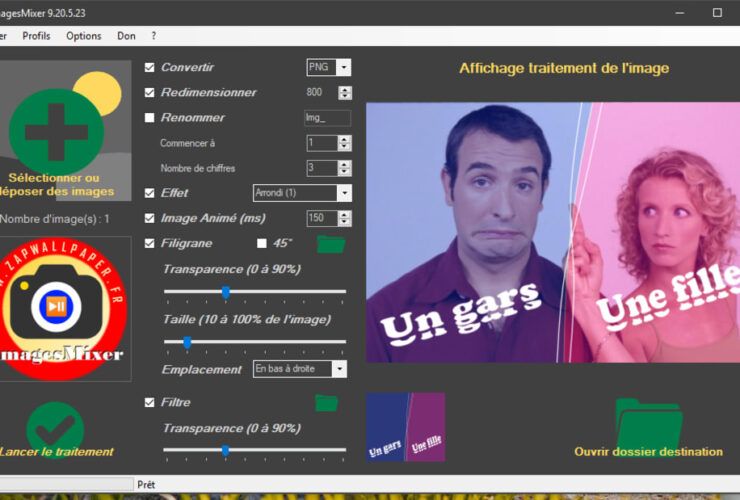
Task: Click the 'Prêt' status bar text
Action: click(x=146, y=484)
